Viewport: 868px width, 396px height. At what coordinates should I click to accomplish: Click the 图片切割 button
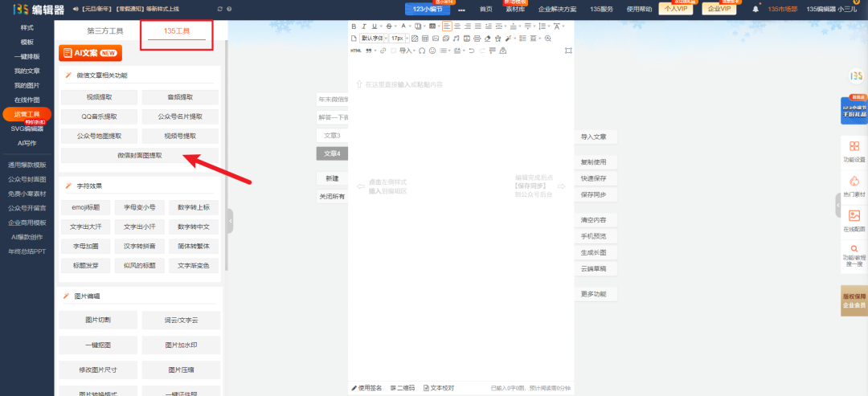[x=98, y=320]
